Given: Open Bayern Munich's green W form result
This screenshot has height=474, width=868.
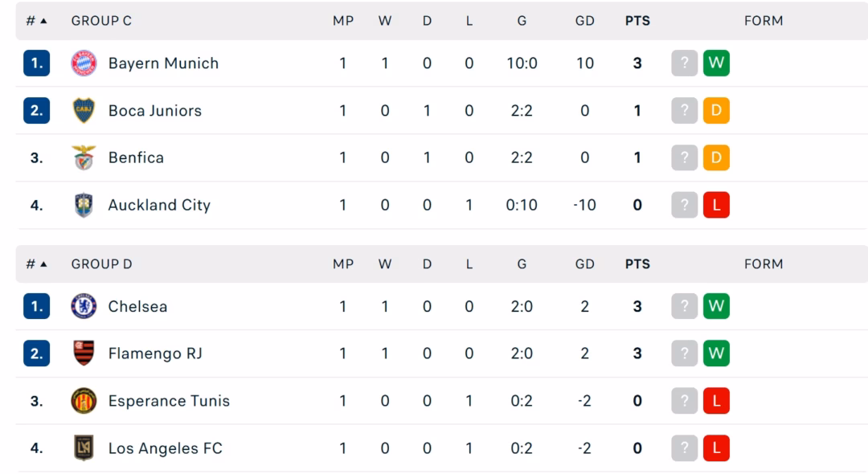Looking at the screenshot, I should (x=716, y=63).
